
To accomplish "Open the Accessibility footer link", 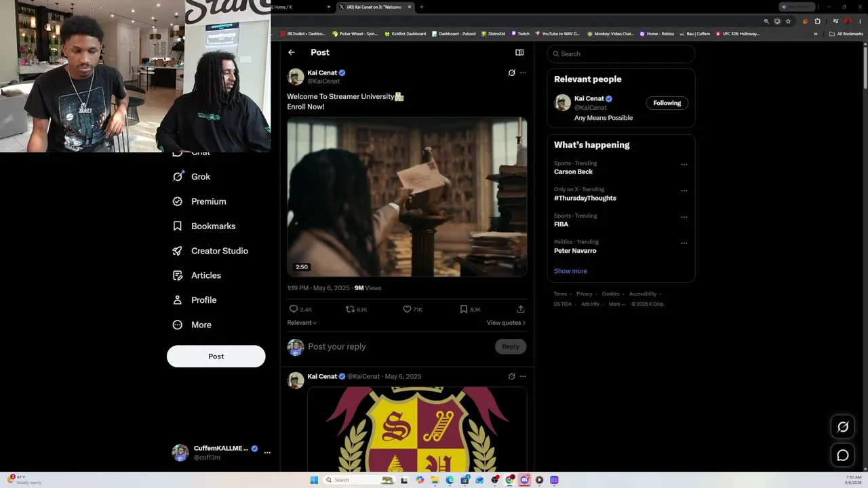I will coord(643,294).
